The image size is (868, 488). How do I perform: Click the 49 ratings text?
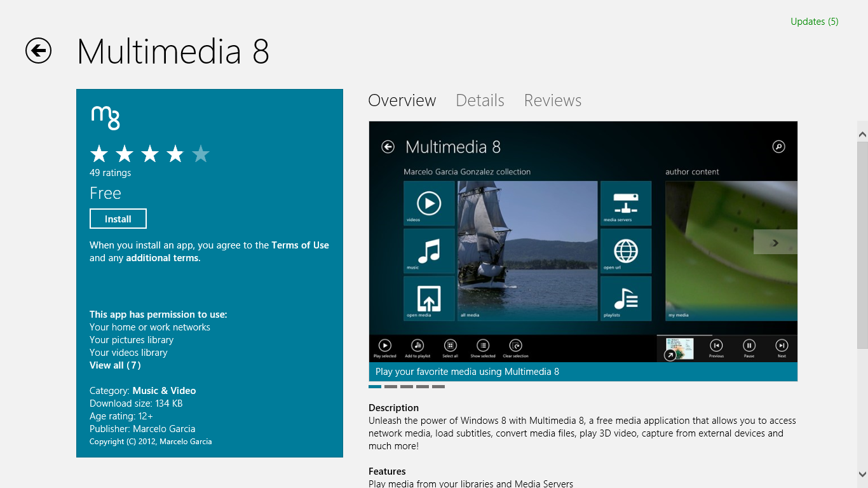tap(111, 173)
